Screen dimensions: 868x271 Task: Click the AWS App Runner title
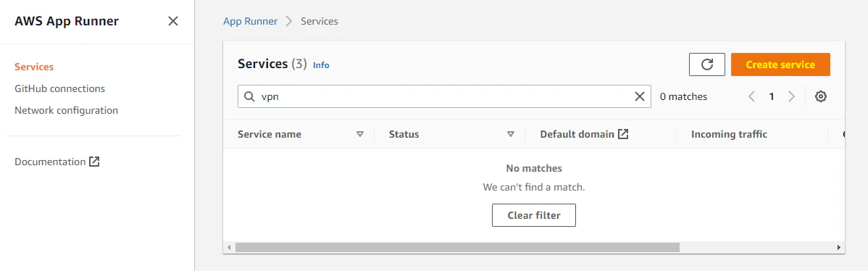pyautogui.click(x=67, y=21)
